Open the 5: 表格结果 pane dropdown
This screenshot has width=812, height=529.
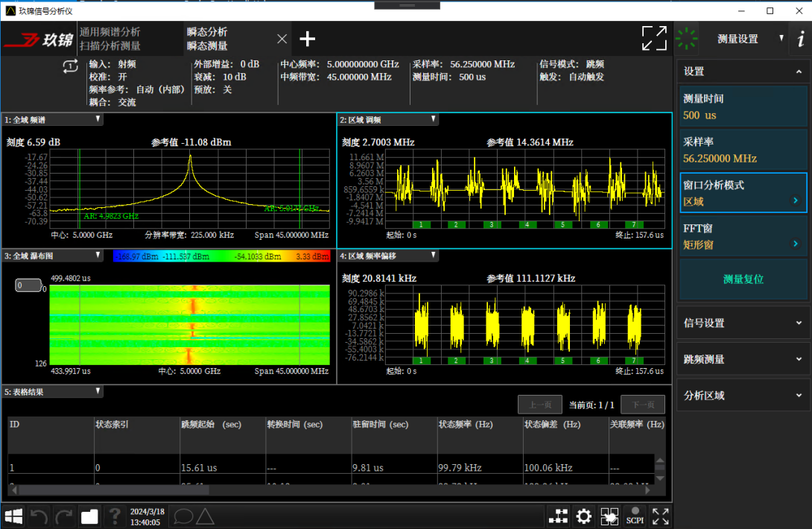98,392
